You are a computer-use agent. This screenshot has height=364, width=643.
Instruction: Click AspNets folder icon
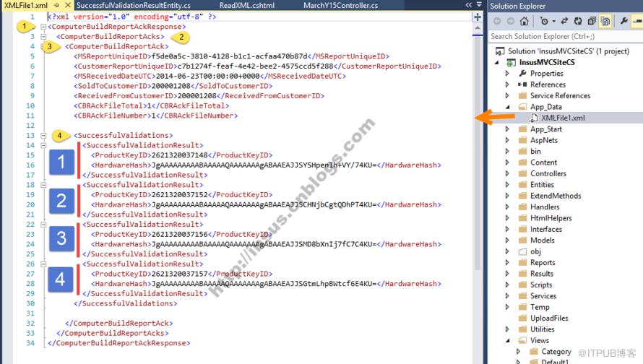point(522,140)
